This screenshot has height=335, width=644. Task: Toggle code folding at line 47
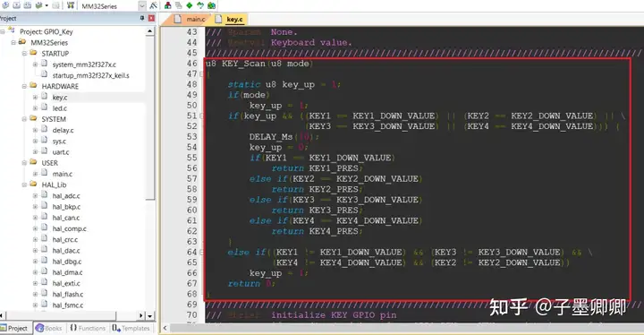(x=201, y=74)
